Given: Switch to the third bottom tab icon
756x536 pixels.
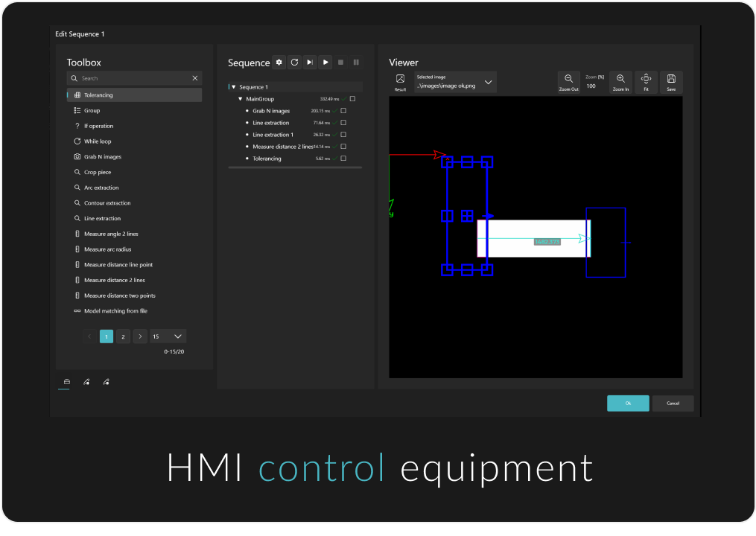Looking at the screenshot, I should [106, 382].
